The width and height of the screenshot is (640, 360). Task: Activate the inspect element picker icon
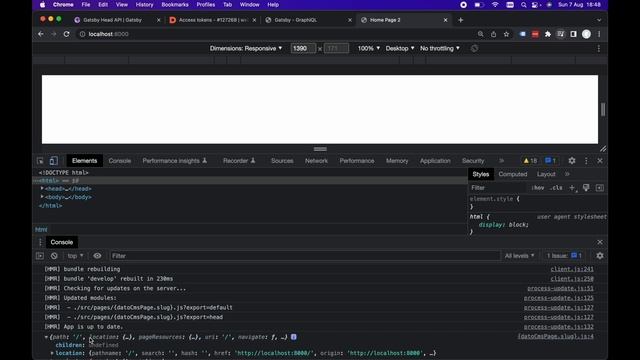40,161
